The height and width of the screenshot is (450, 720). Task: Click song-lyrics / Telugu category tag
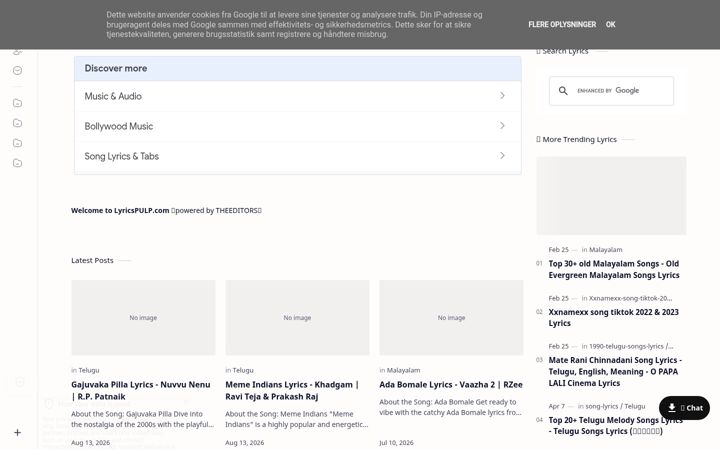pyautogui.click(x=615, y=406)
